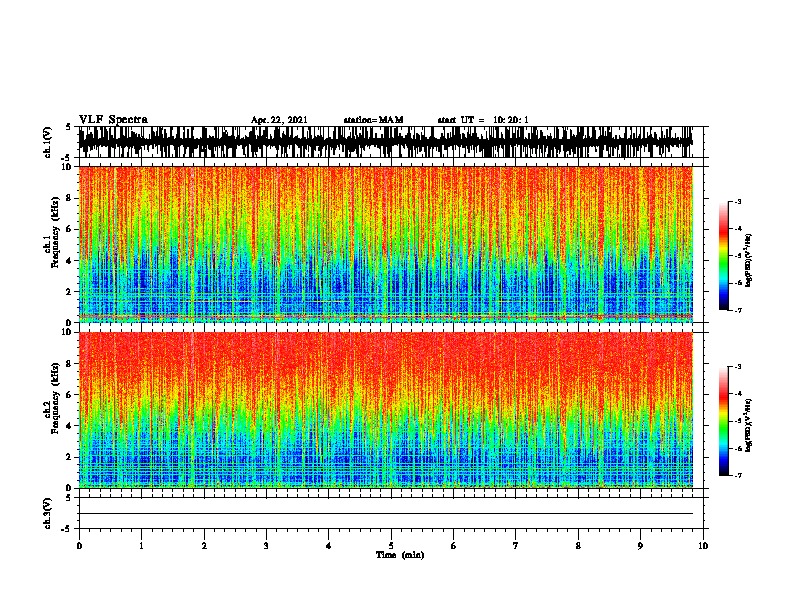Click the flat line in the ch.3(V) panel
The image size is (792, 612).
386,514
